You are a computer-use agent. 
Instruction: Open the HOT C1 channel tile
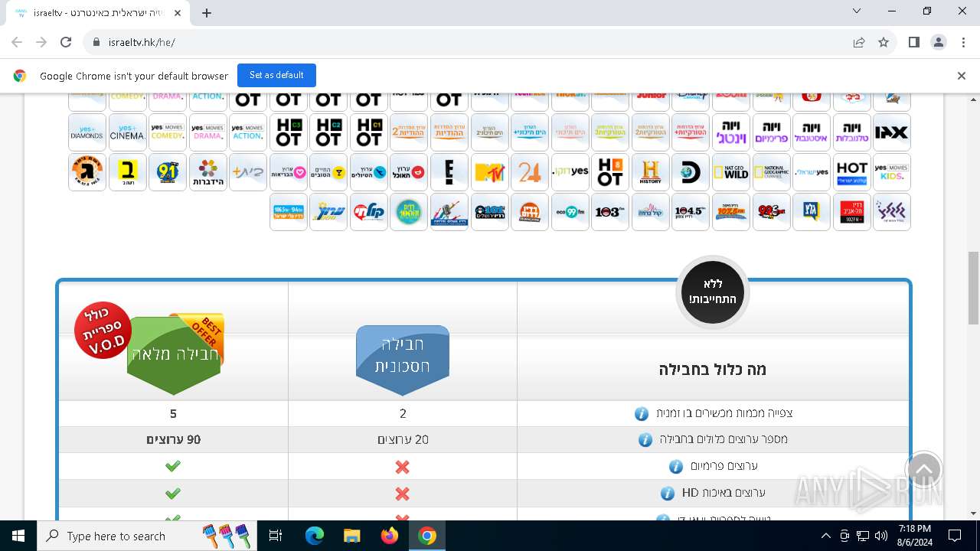point(368,132)
